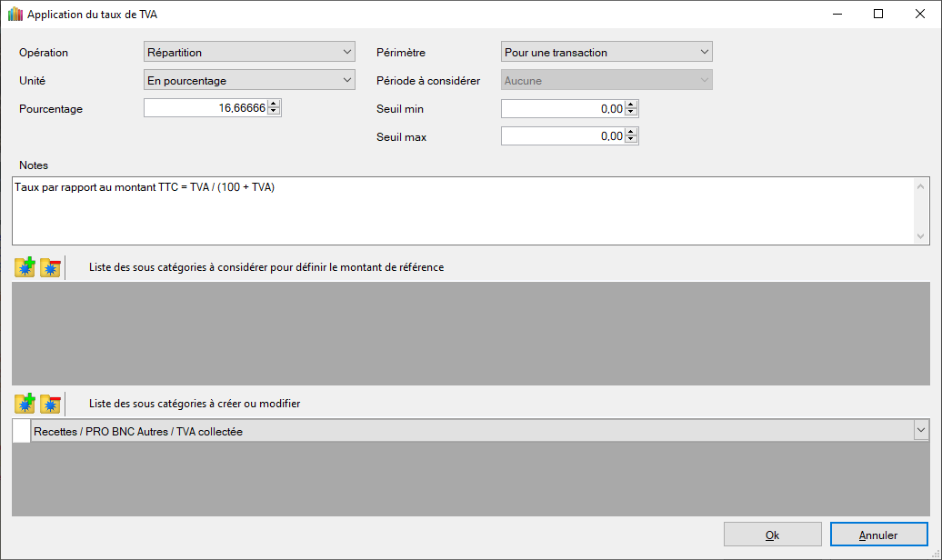Increase the Pourcentage value with the up arrow
Viewport: 942px width, 560px height.
(x=275, y=105)
